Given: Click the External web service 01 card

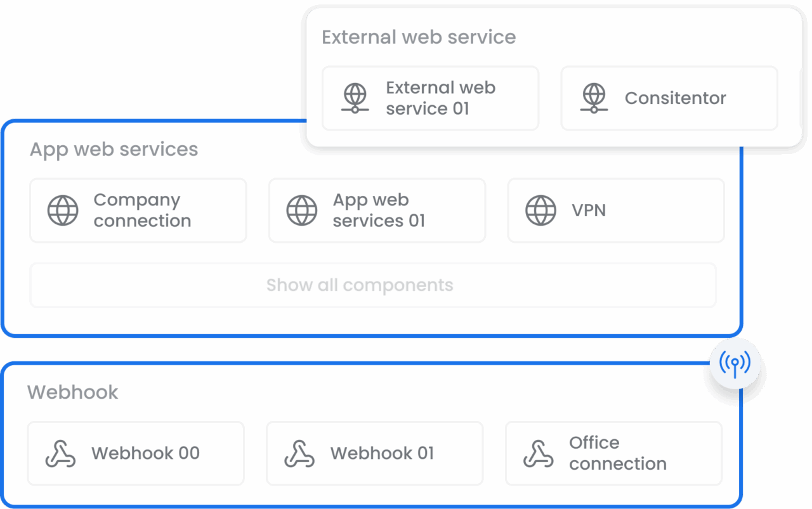Looking at the screenshot, I should [430, 98].
